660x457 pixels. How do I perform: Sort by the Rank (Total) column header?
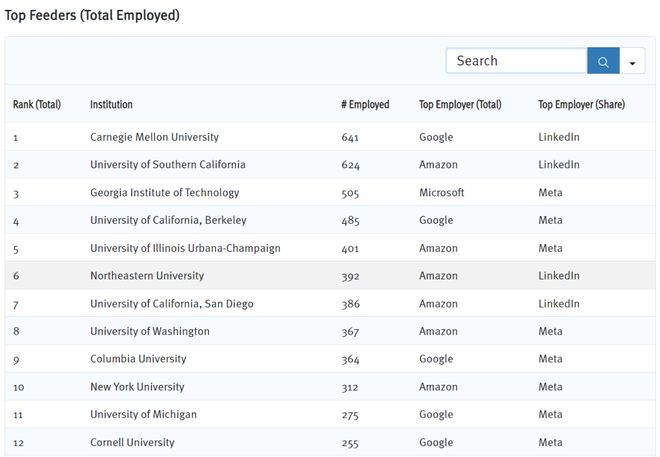tap(37, 104)
